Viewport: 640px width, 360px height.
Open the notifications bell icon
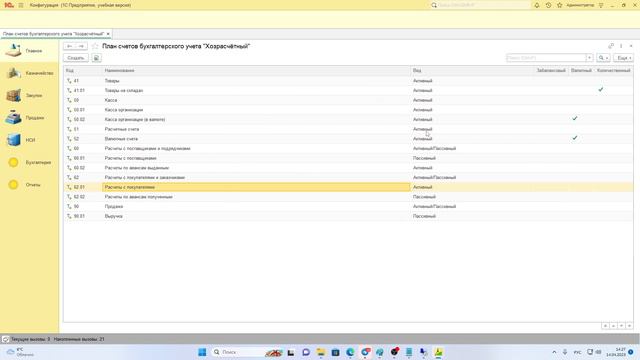pos(537,5)
